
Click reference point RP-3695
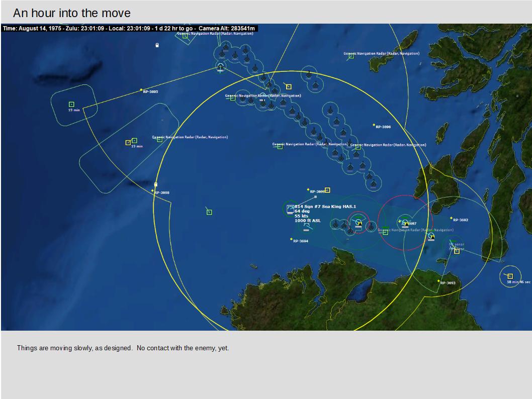click(x=141, y=90)
